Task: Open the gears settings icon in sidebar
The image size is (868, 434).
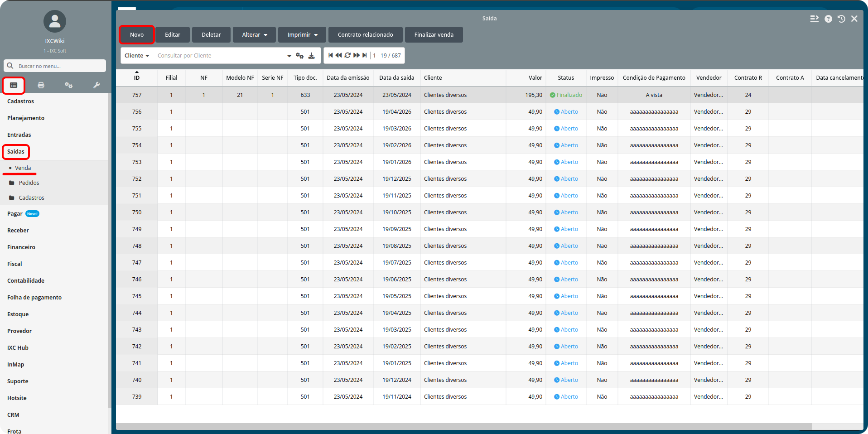Action: point(68,85)
